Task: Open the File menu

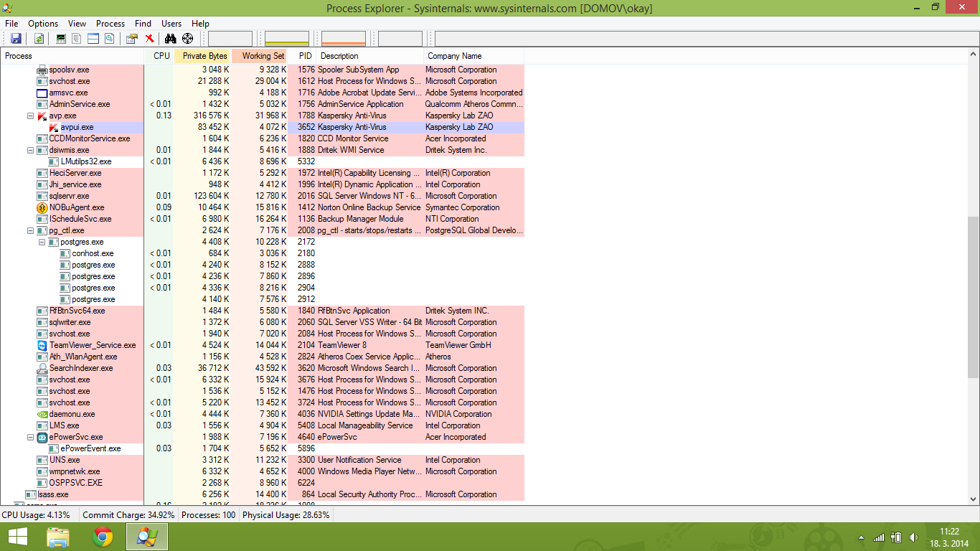Action: (11, 24)
